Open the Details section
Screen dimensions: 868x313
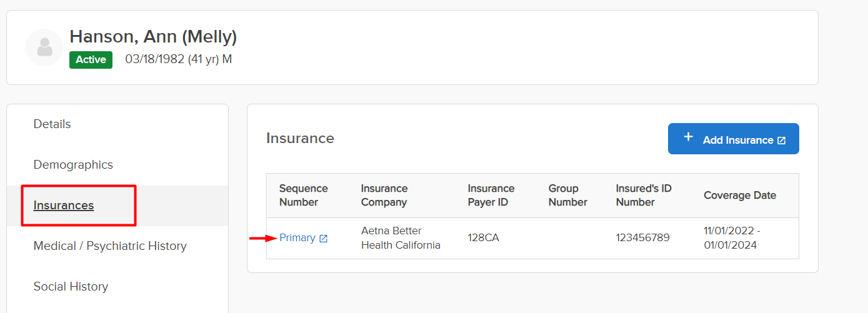point(52,124)
